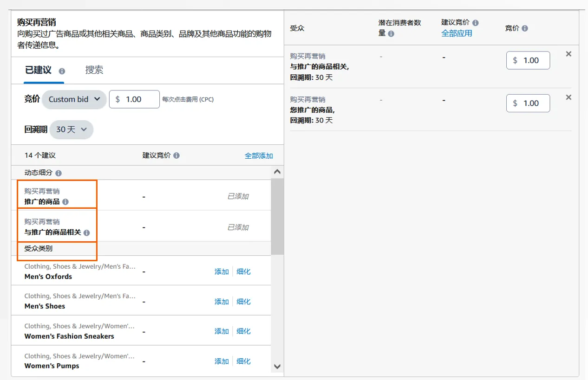Remove the first 购买再营销 audience with X
Viewport: 588px width, 380px height.
(568, 53)
